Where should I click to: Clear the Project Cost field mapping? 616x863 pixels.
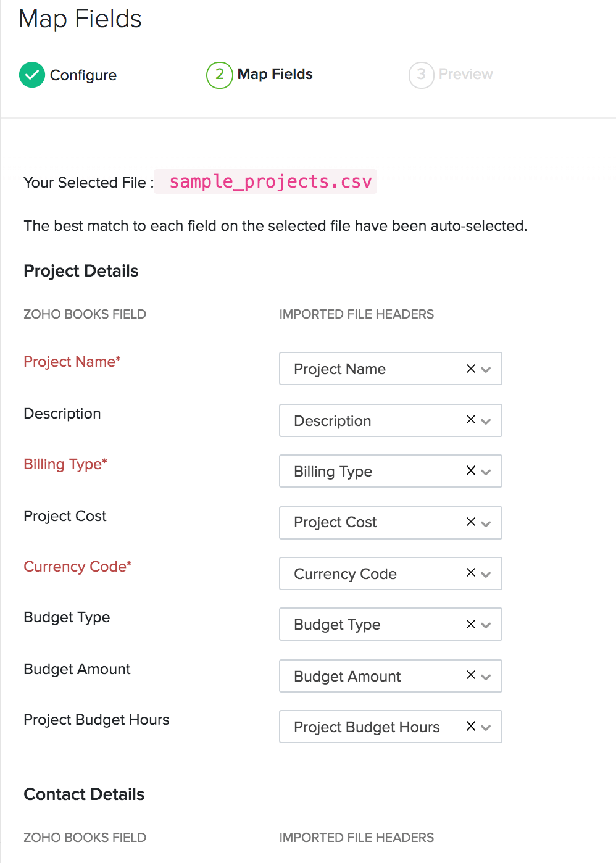pyautogui.click(x=470, y=522)
